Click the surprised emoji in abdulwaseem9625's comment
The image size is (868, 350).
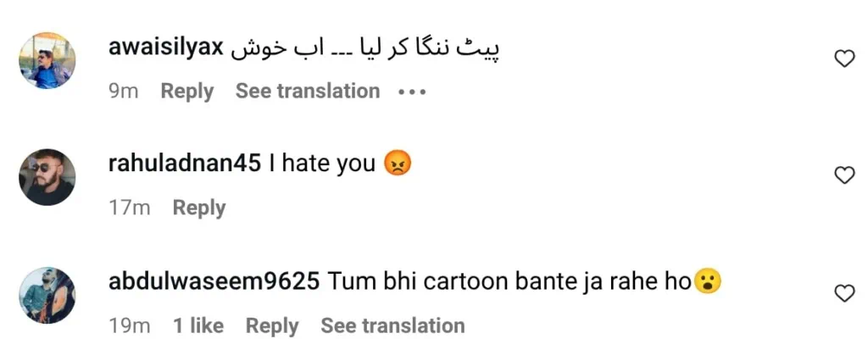[707, 281]
